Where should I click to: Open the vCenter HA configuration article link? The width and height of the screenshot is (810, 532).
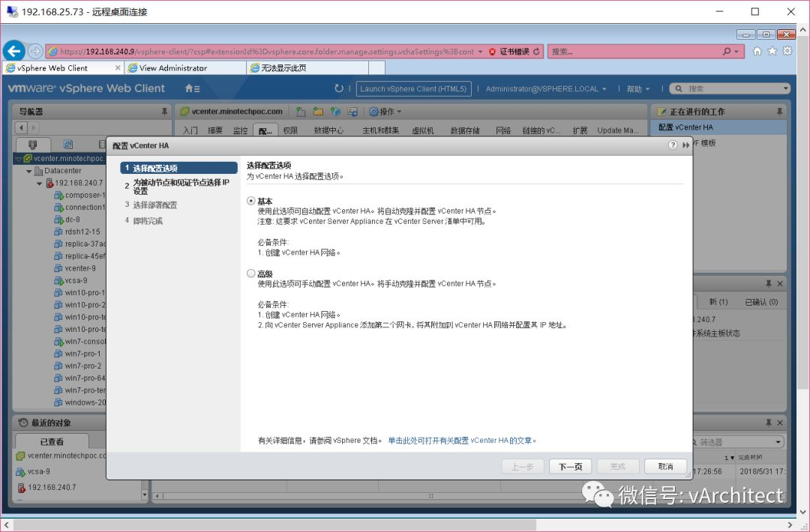pyautogui.click(x=462, y=441)
